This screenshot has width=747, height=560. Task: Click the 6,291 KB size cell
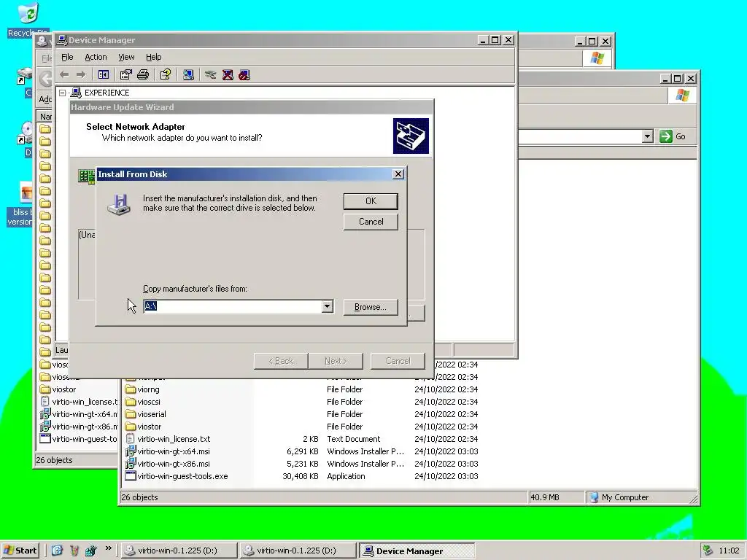(303, 451)
